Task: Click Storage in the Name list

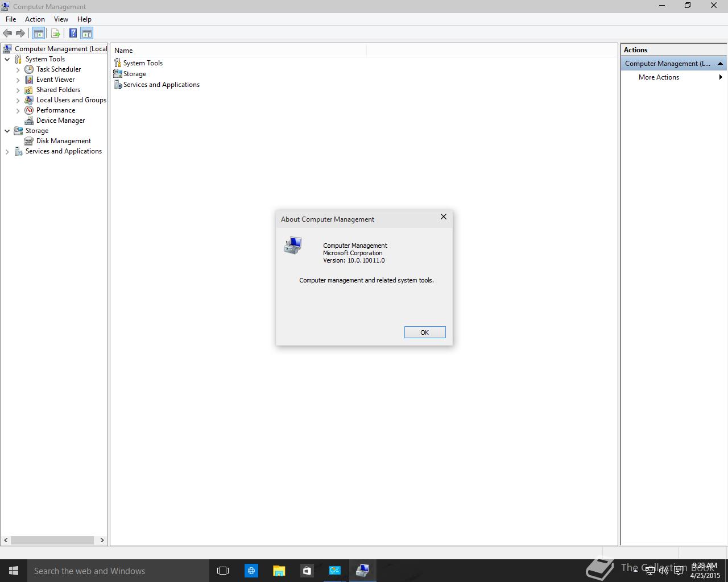Action: click(135, 74)
